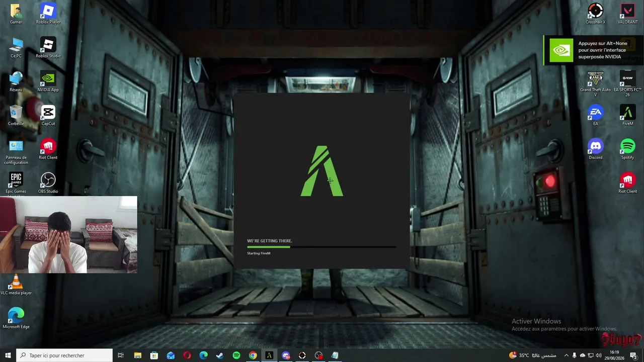Viewport: 644px width, 362px height.
Task: Open Opera browser from taskbar
Action: [187, 355]
